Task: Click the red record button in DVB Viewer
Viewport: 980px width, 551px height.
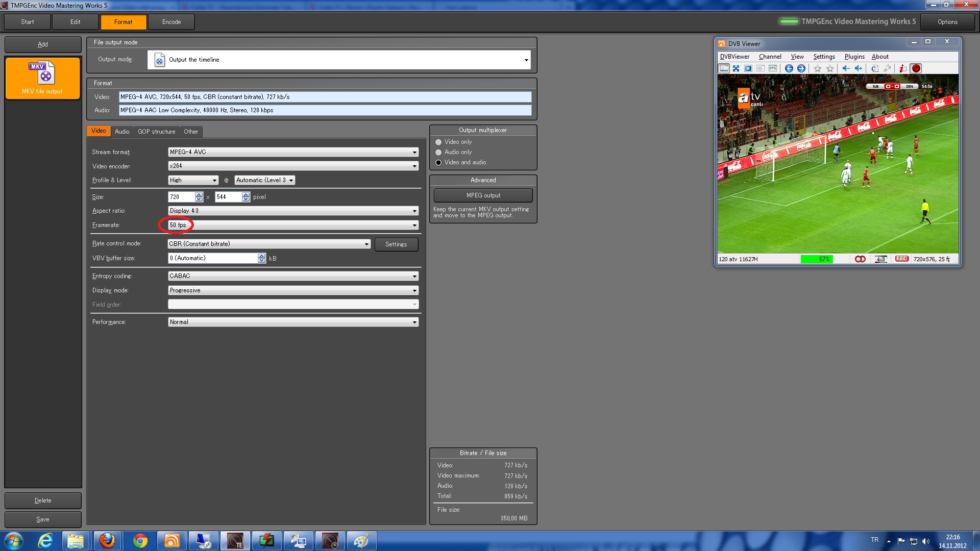Action: [x=916, y=68]
